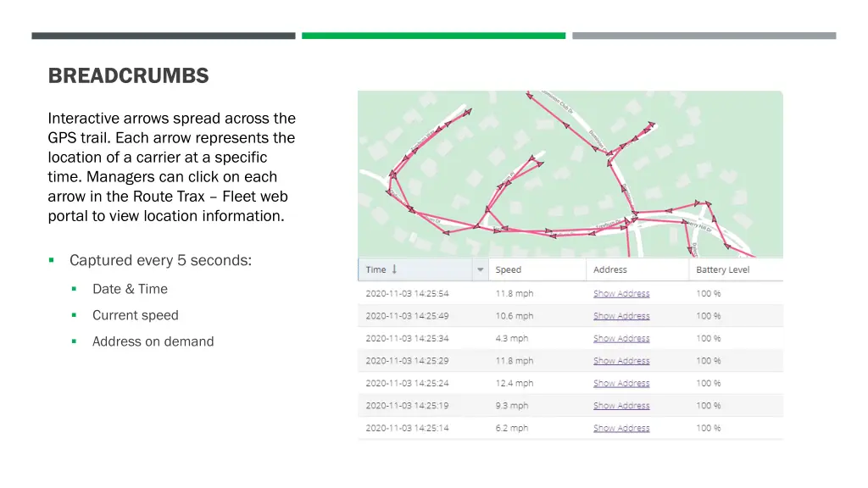Click the topmost breadcrumb arrow on map

tap(530, 96)
